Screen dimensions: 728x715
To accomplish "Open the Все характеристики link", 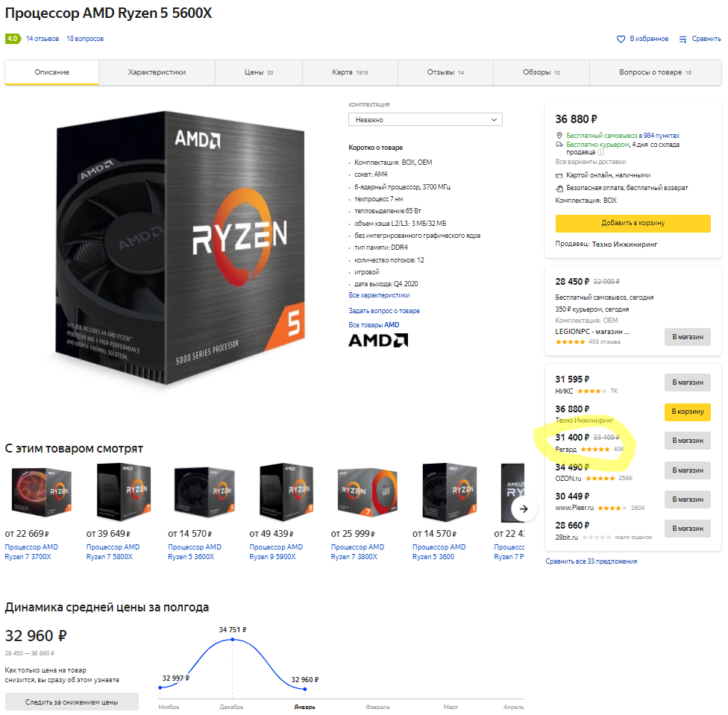I will point(379,295).
